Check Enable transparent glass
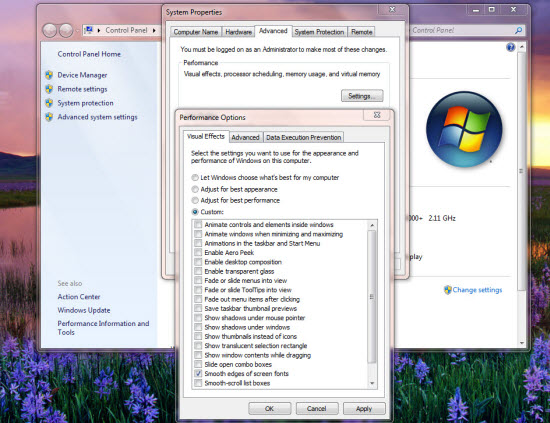550x423 pixels. [198, 271]
